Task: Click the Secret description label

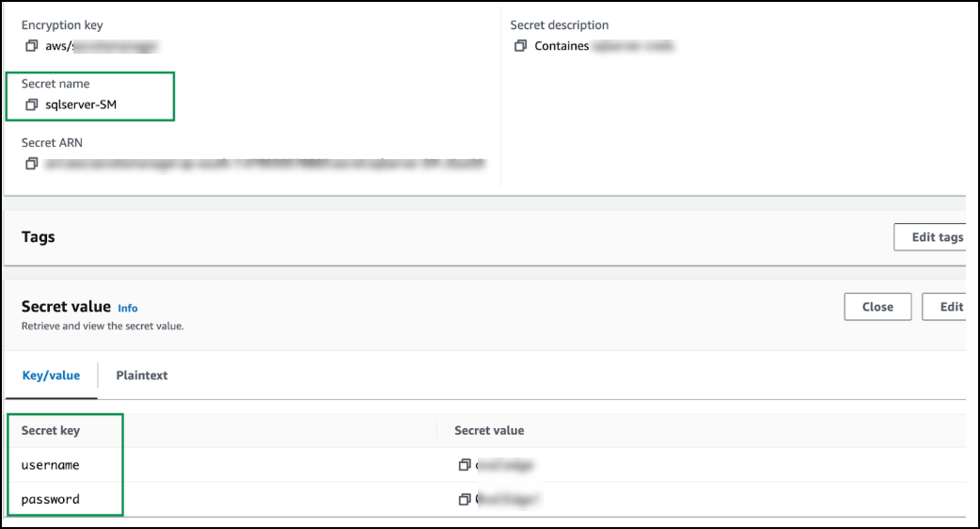Action: [560, 25]
